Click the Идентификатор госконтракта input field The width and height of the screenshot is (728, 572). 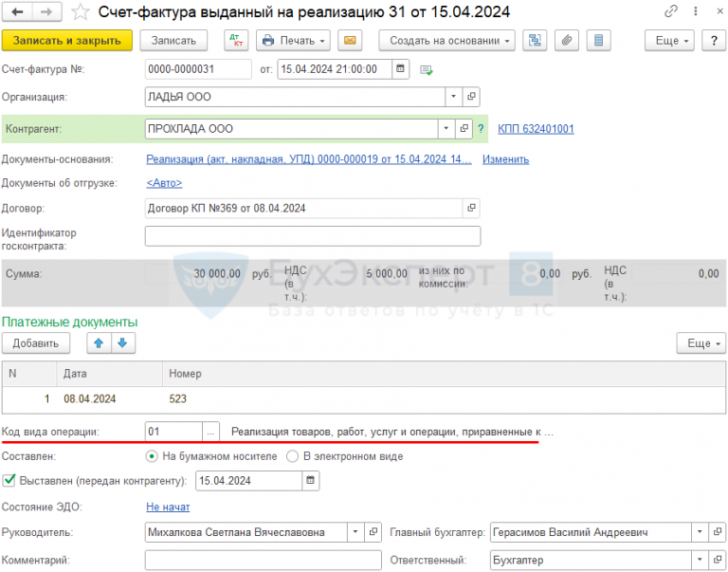[x=313, y=236]
